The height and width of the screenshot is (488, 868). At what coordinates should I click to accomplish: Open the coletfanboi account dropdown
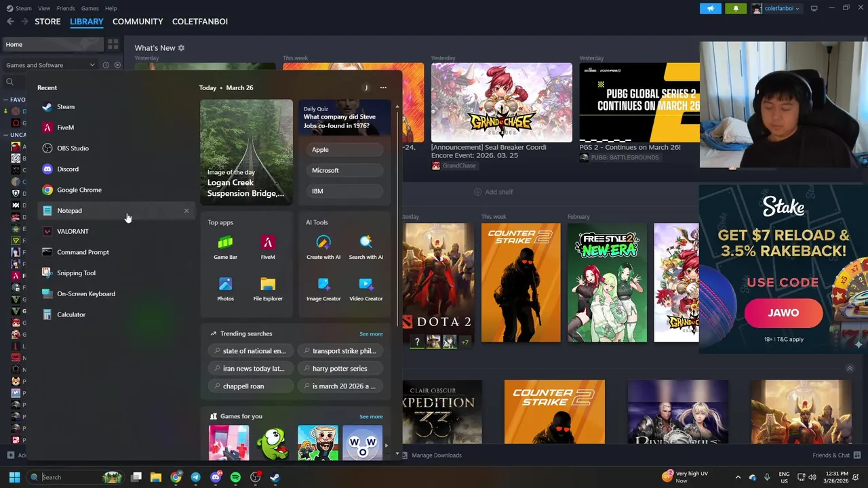coord(776,8)
